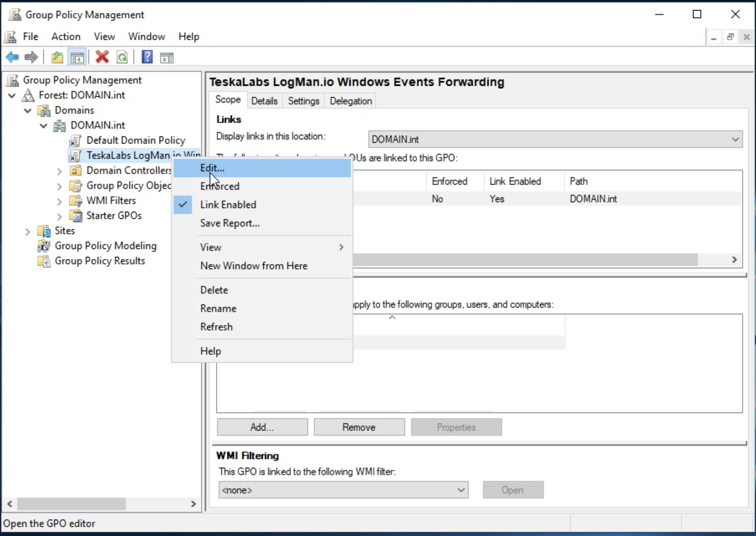Select Group Policy Management root node

coord(82,80)
